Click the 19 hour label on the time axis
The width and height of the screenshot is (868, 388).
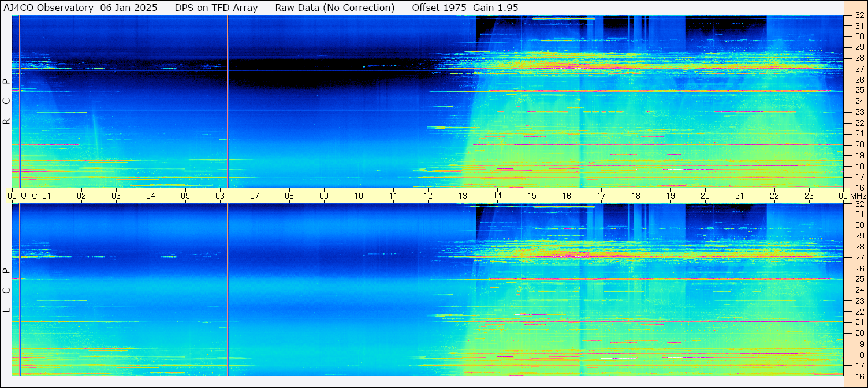click(x=670, y=196)
